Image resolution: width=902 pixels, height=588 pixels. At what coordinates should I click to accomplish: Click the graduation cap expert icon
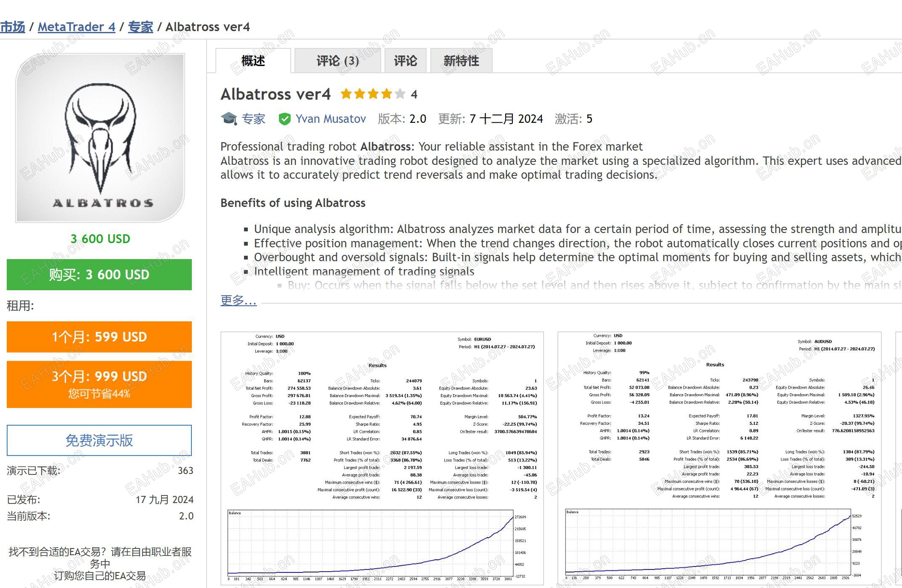[229, 119]
